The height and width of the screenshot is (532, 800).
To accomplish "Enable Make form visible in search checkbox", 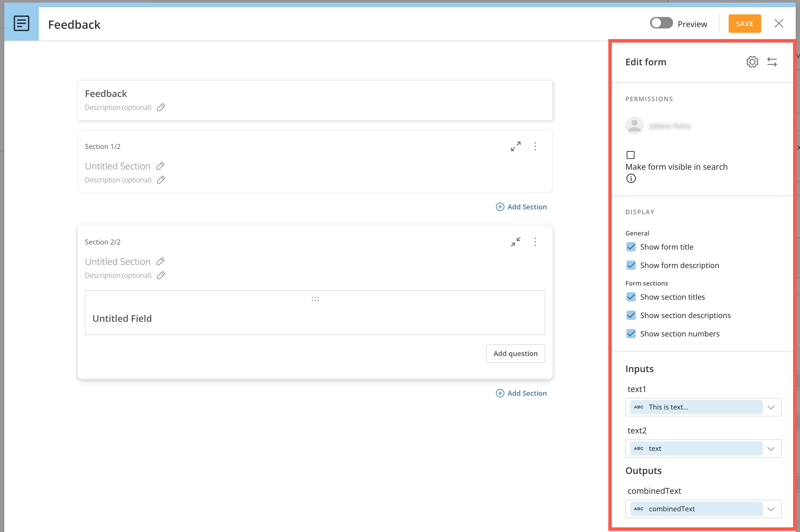I will click(x=631, y=155).
